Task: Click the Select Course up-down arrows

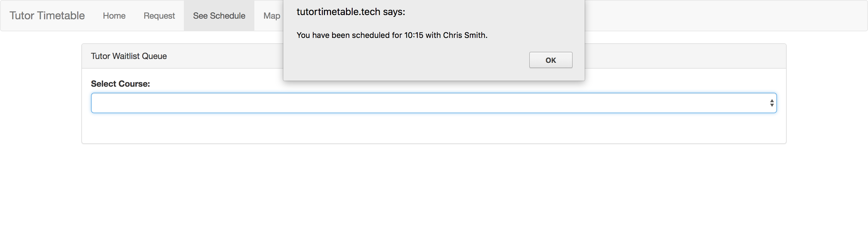Action: pyautogui.click(x=771, y=103)
